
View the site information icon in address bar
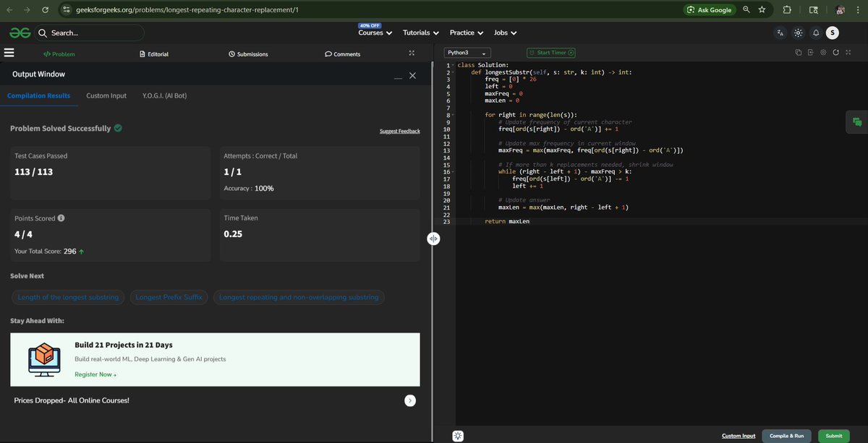(66, 10)
